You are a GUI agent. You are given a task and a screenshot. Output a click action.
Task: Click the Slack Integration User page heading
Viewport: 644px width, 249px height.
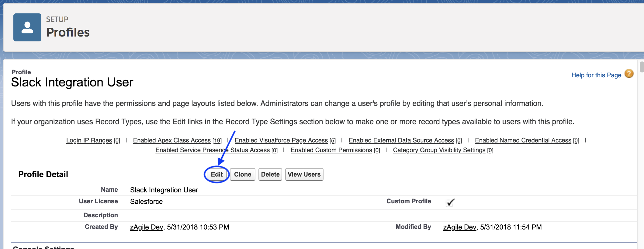pyautogui.click(x=72, y=82)
